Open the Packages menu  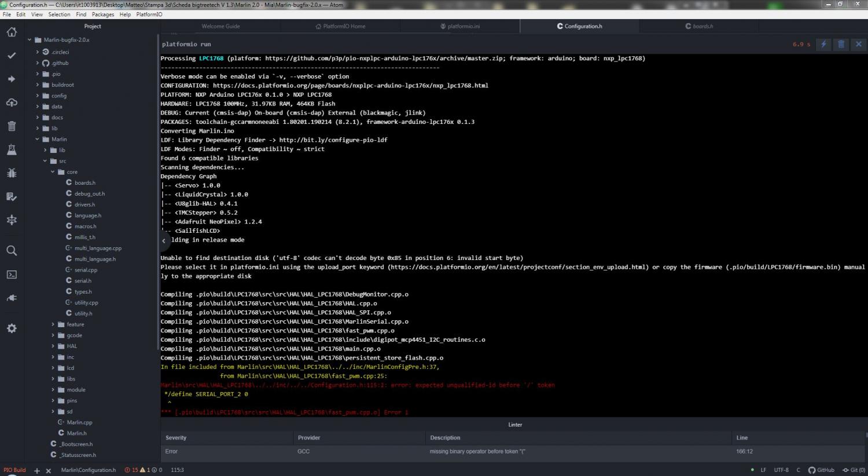(103, 14)
